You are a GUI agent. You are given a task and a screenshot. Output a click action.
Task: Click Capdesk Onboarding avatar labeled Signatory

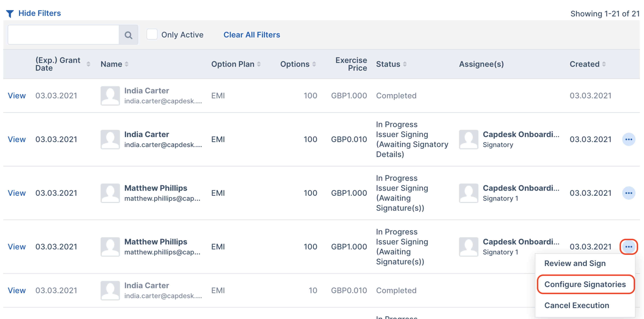click(469, 139)
